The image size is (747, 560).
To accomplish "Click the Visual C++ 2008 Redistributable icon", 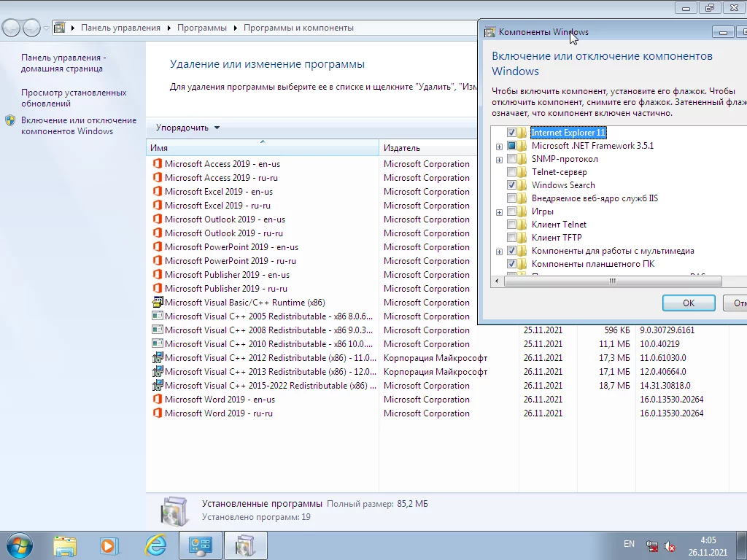I will click(x=158, y=330).
